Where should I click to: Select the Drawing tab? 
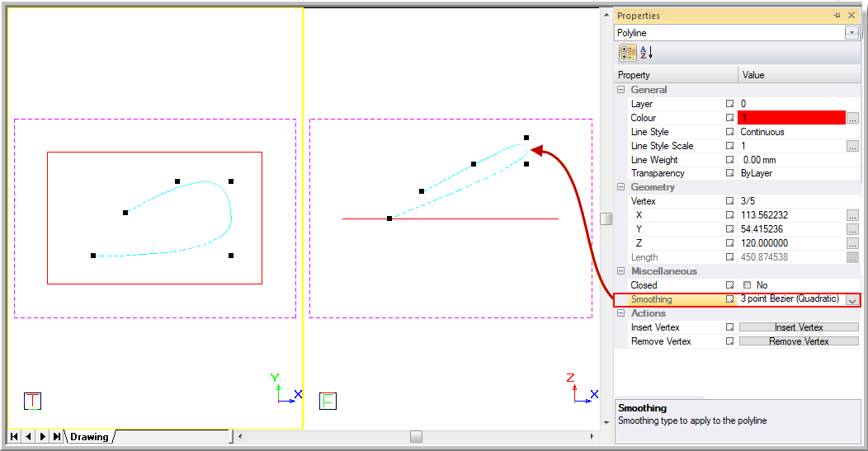pos(89,436)
